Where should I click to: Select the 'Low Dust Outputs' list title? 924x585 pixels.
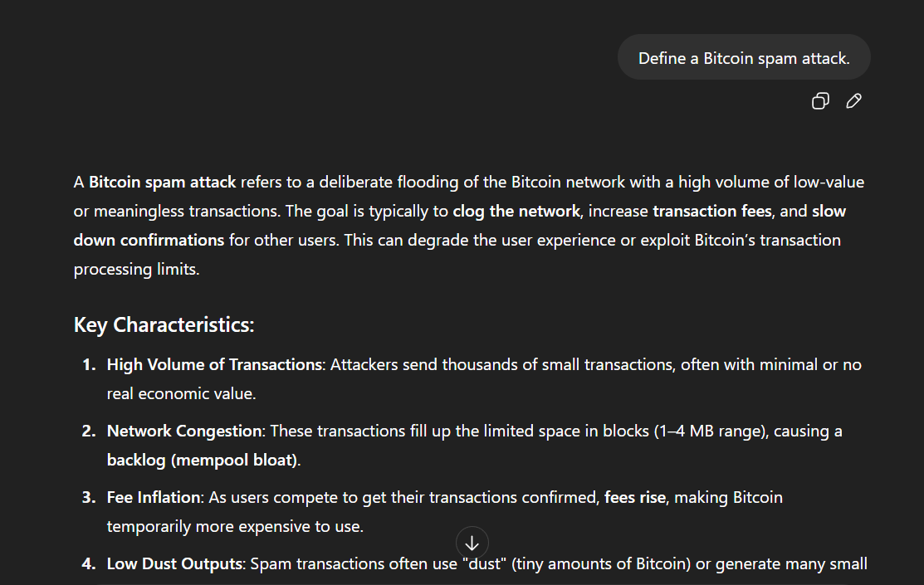[x=174, y=563]
